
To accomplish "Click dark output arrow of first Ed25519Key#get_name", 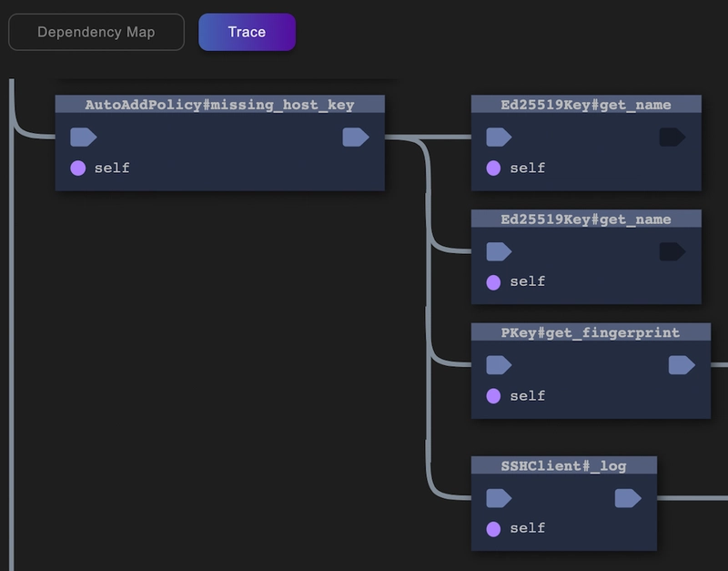I will (672, 138).
